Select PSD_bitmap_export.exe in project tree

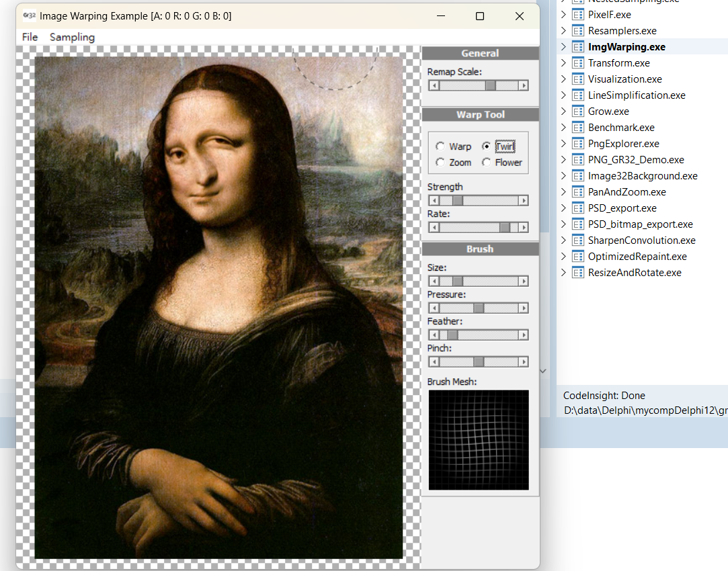(x=640, y=224)
